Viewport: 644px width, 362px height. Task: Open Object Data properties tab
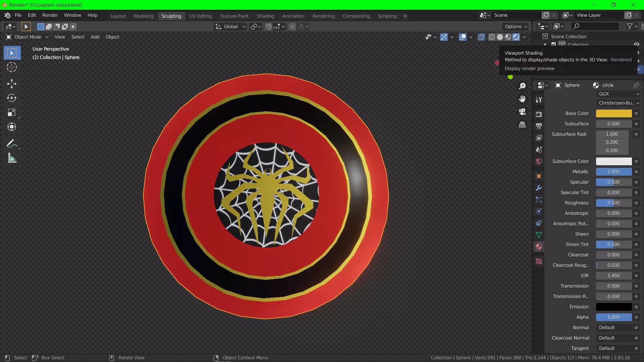pos(539,235)
